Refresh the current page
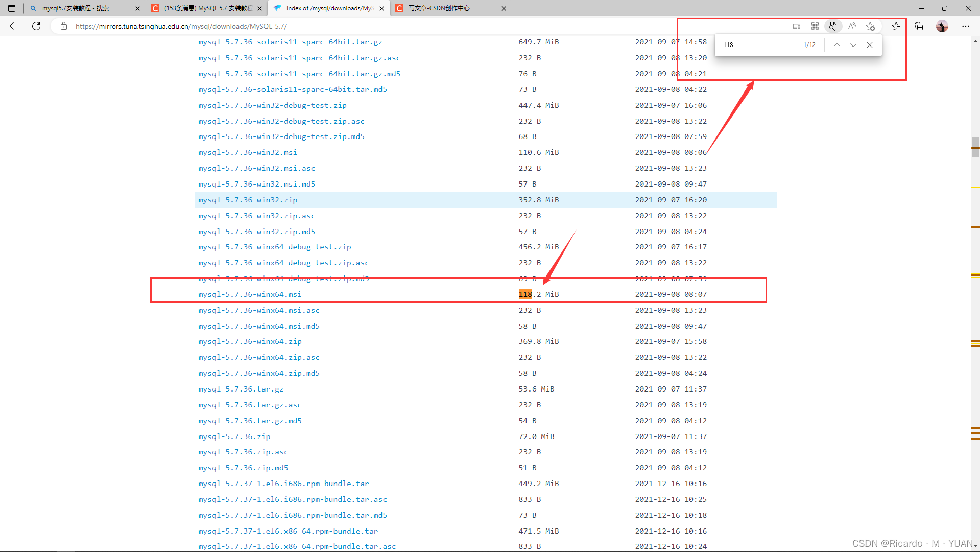 coord(36,26)
